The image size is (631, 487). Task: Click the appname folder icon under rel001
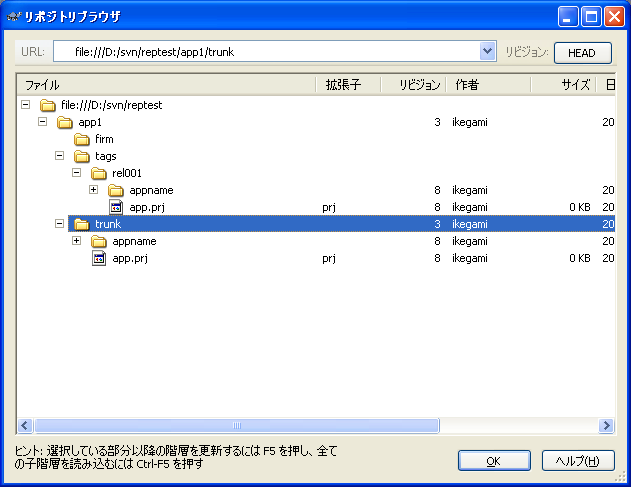coord(116,190)
